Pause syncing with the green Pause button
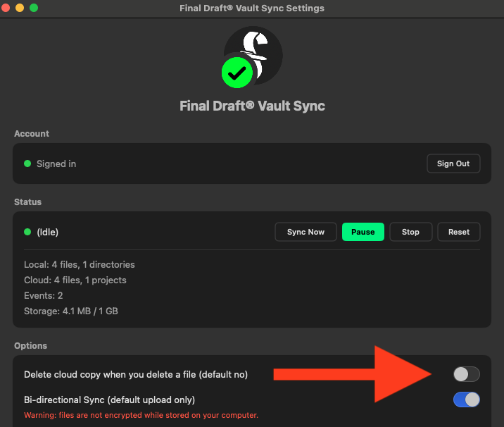This screenshot has width=504, height=427. tap(363, 232)
